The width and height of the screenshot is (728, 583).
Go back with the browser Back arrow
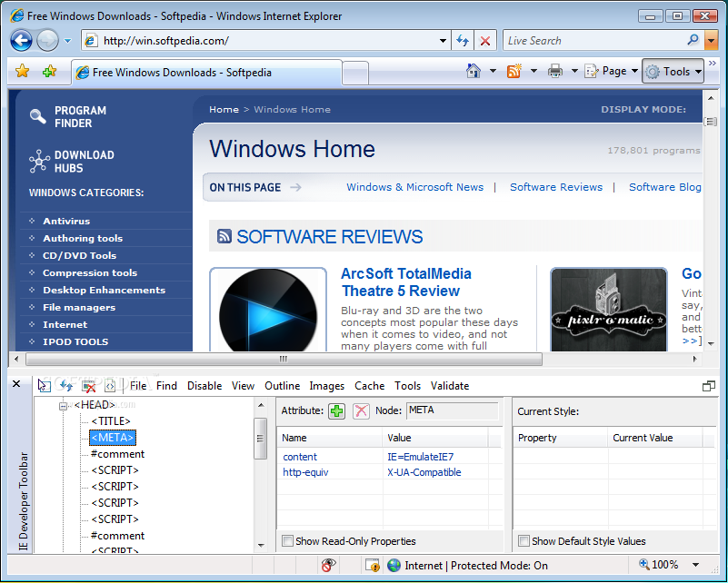[21, 40]
